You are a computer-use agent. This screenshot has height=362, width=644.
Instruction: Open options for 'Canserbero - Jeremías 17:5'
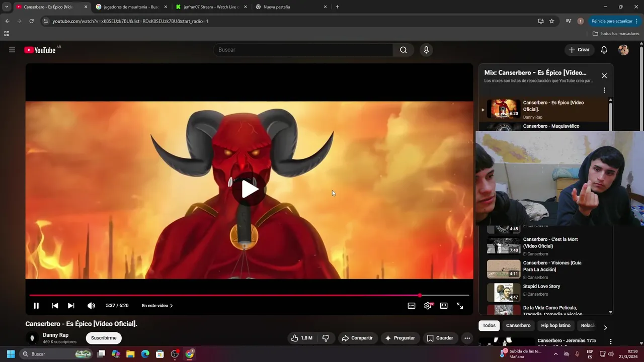[611, 341]
